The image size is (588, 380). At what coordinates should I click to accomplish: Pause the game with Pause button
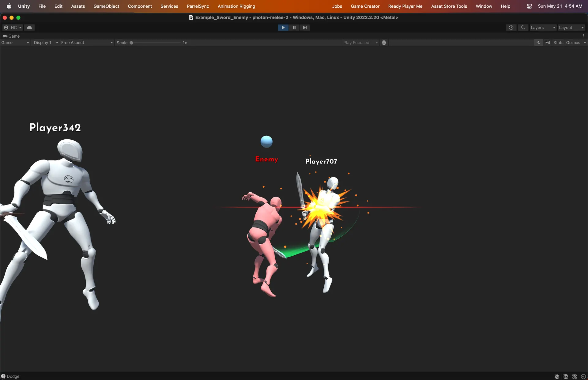294,28
